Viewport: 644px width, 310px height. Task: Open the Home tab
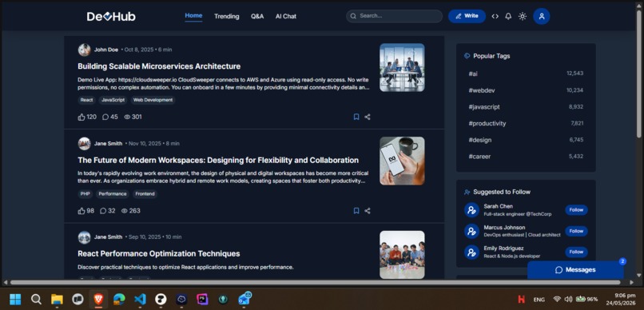[x=193, y=16]
